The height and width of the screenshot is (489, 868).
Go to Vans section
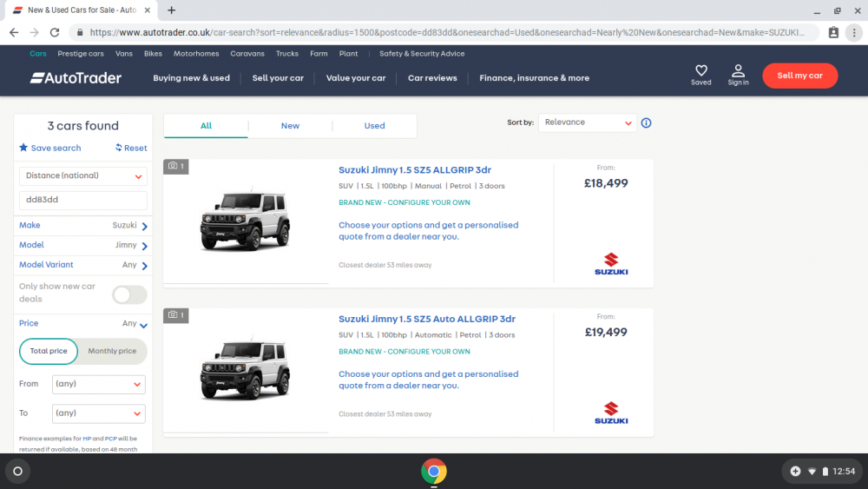point(124,54)
